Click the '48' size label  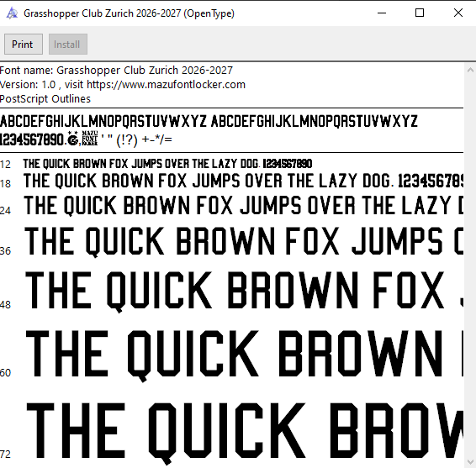coord(5,305)
